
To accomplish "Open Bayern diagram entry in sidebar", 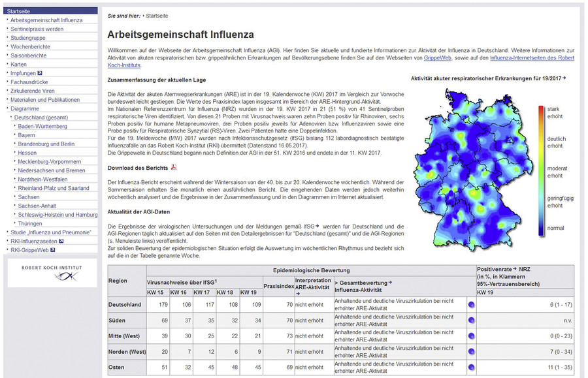I will tap(27, 135).
